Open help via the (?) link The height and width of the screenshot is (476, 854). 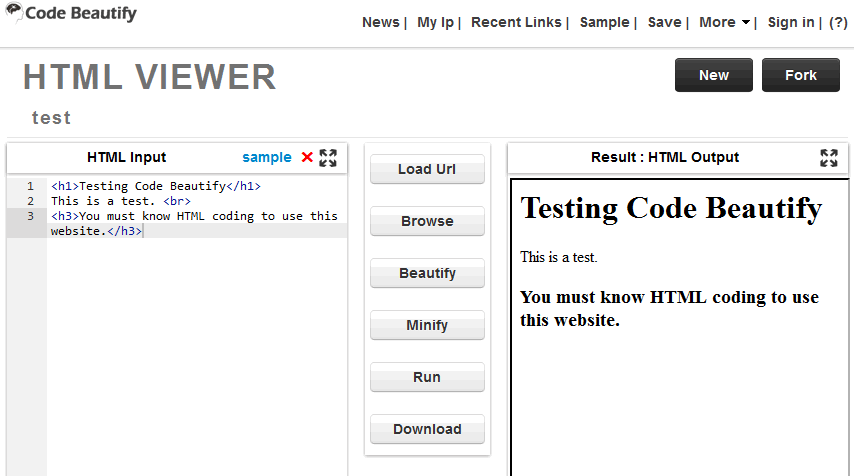coord(838,22)
